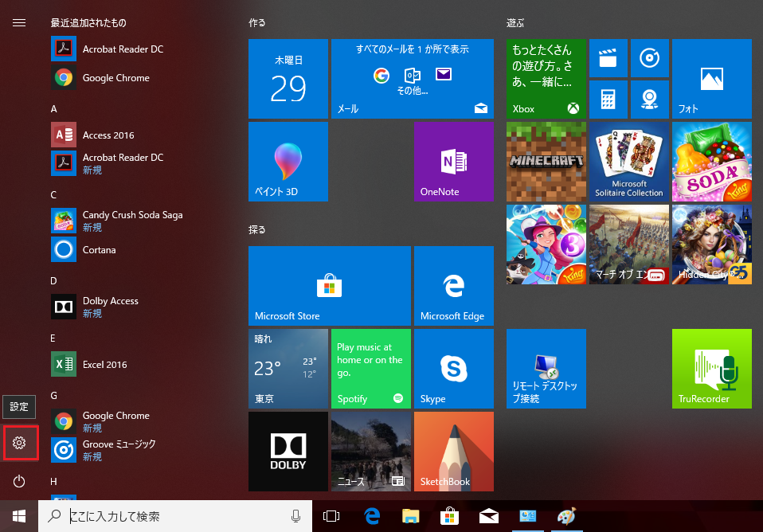Open the マーチ オブ エン game tile
This screenshot has width=763, height=532.
(x=628, y=244)
